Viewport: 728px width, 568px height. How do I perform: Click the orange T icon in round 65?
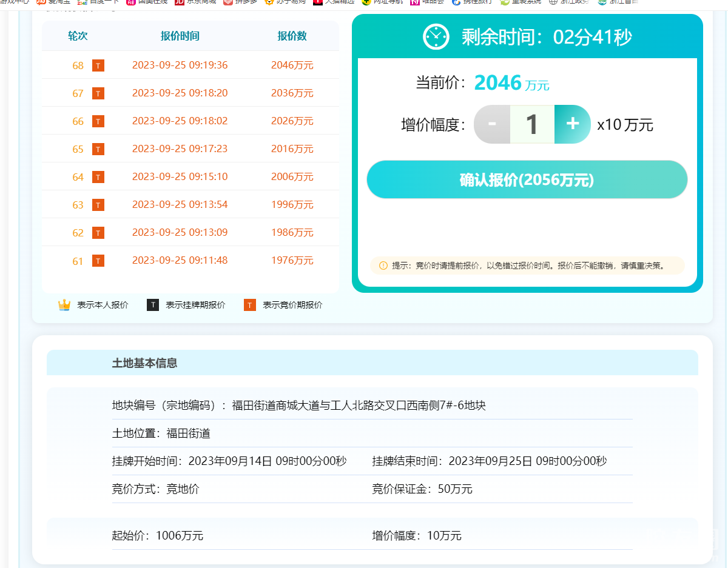pos(98,149)
